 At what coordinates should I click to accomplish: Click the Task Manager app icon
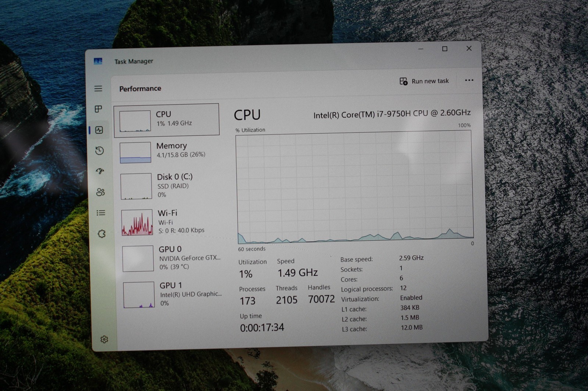[98, 61]
